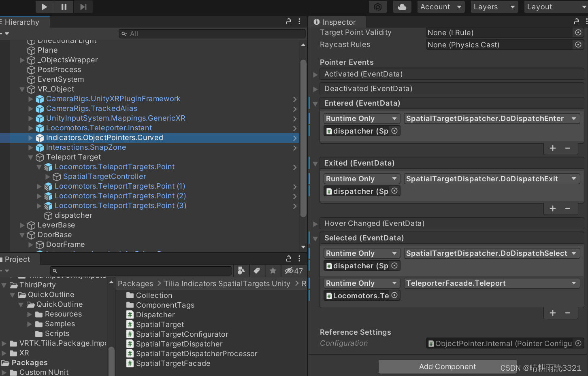This screenshot has width=588, height=376.
Task: Remove a listener from the Entered event
Action: pos(568,148)
